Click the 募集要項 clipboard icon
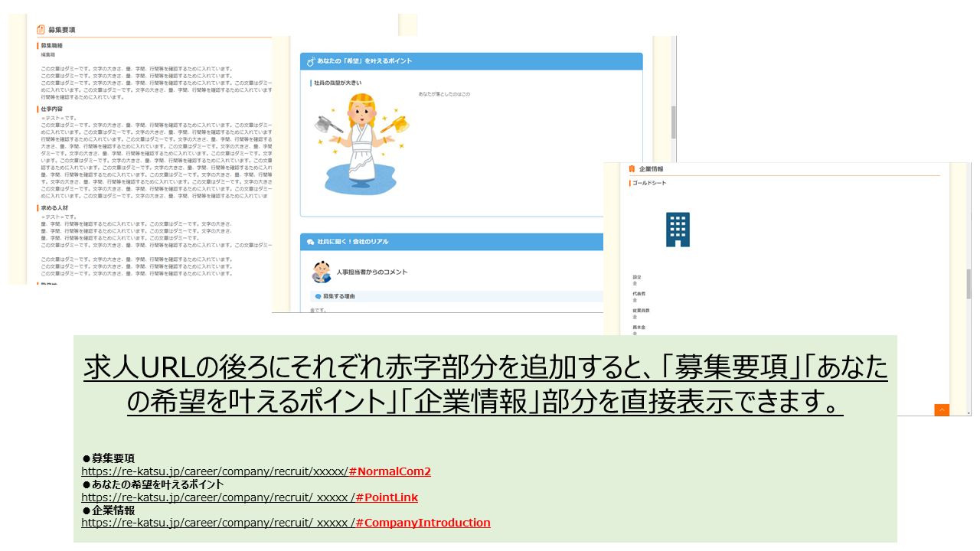 pos(41,30)
